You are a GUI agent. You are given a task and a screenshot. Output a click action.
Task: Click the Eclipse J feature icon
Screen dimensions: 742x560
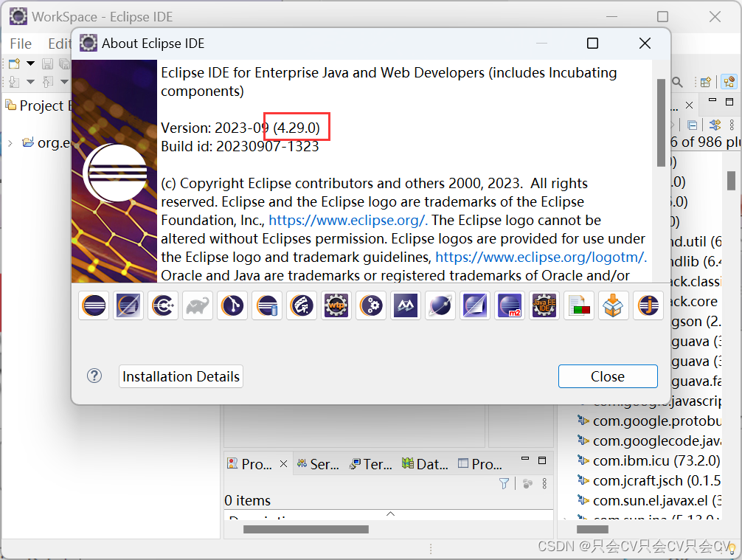pyautogui.click(x=648, y=305)
